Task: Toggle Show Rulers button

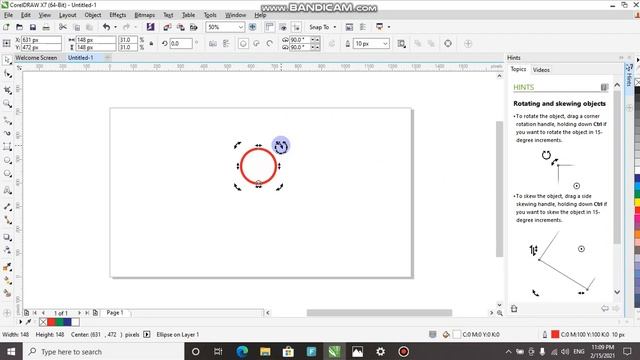Action: point(269,27)
